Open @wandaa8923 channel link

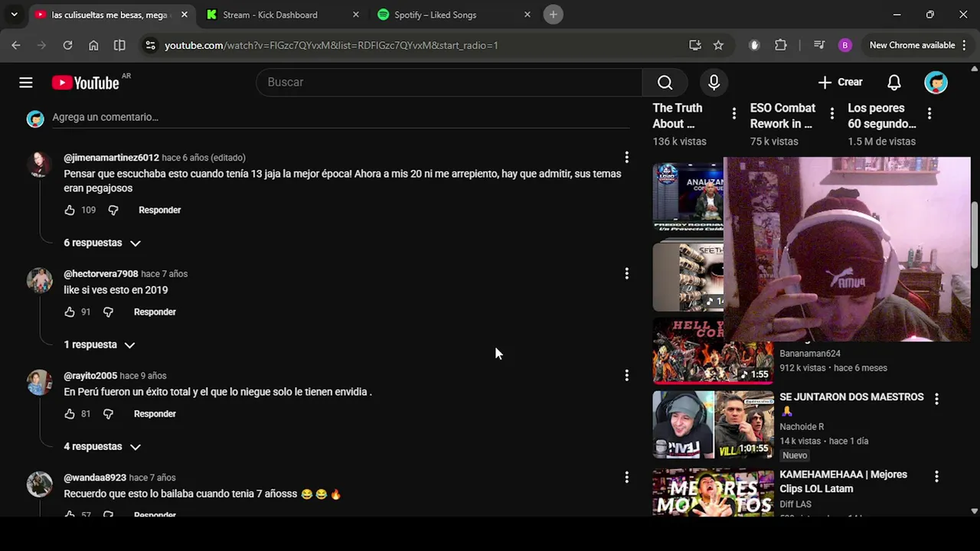pos(95,478)
